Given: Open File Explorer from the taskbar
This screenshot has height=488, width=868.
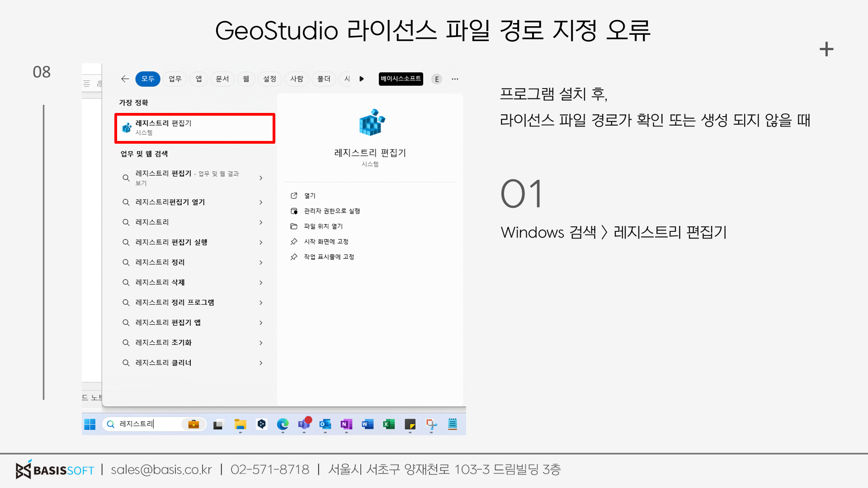Looking at the screenshot, I should (240, 424).
